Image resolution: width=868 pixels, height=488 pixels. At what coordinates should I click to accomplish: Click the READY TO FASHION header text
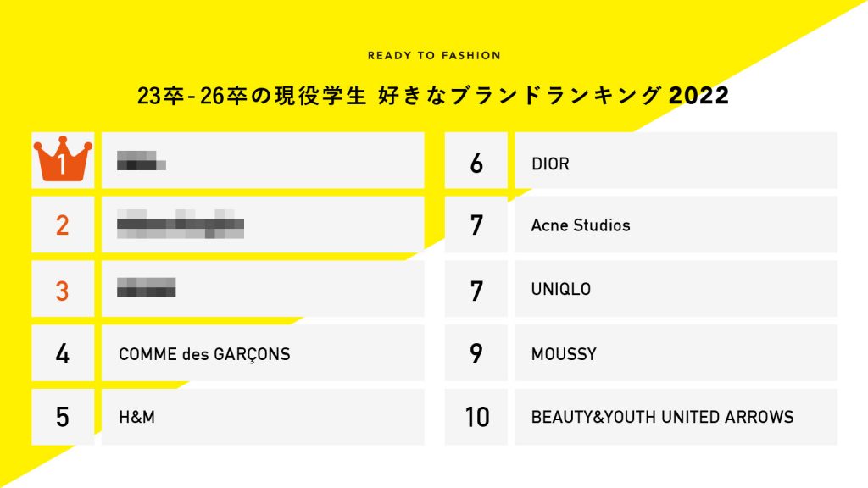434,56
